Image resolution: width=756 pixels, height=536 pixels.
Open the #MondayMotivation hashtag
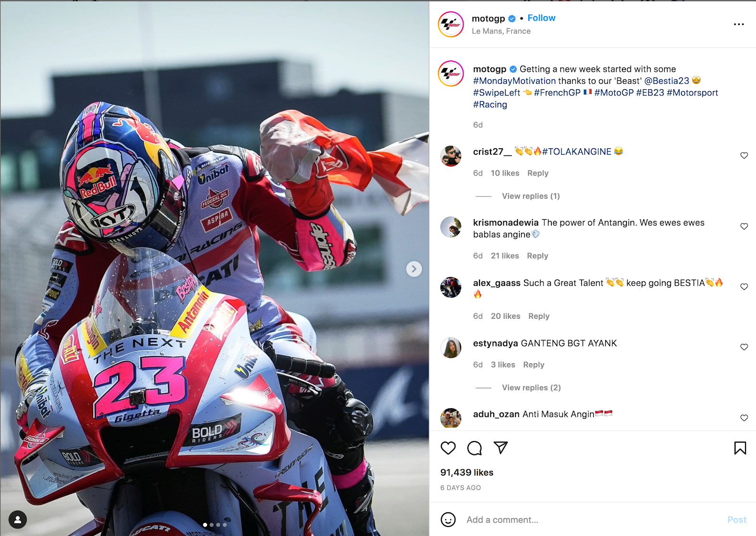point(515,81)
